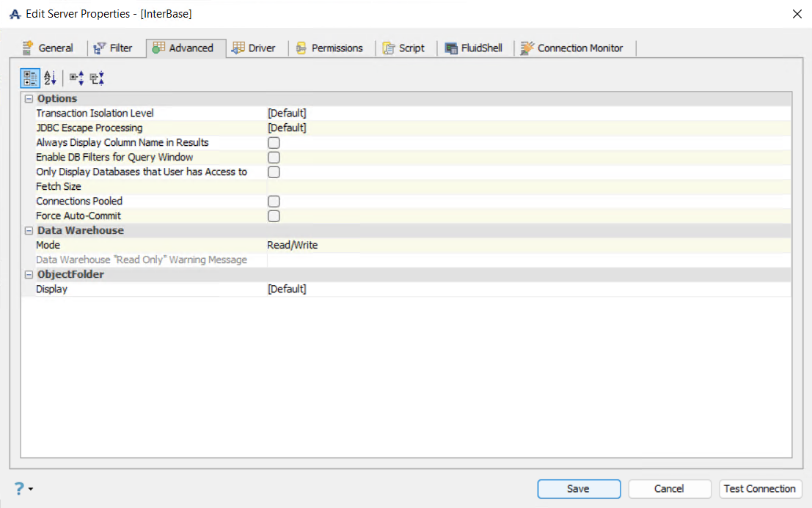Viewport: 812px width, 508px height.
Task: Click the Save button
Action: tap(579, 489)
